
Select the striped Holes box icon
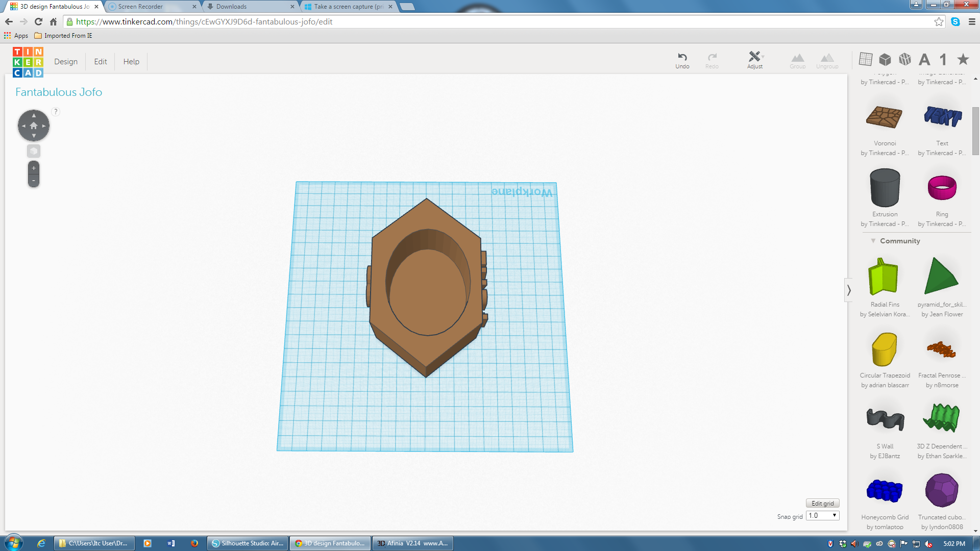coord(905,59)
